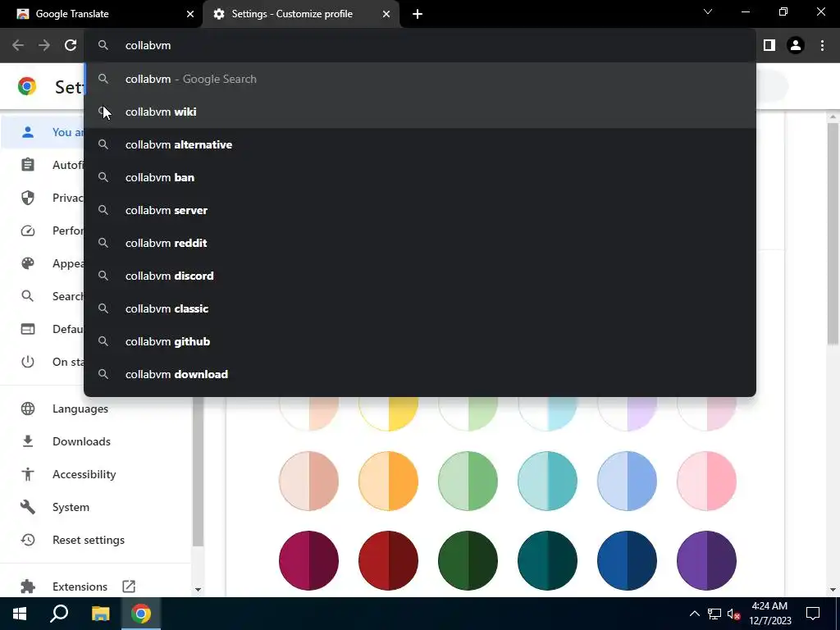Screen dimensions: 840x630
Task: Open Chrome's three-dot menu
Action: click(x=822, y=46)
